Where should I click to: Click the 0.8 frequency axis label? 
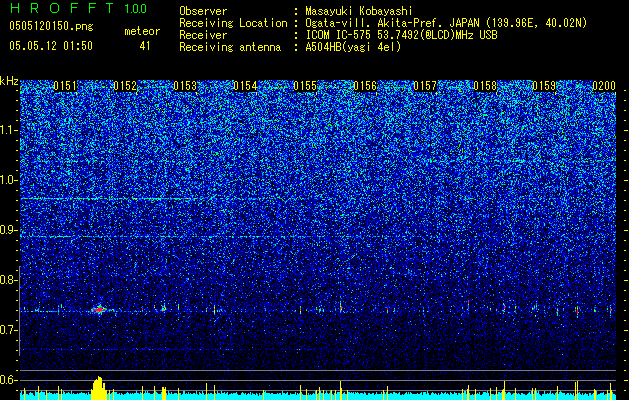coord(8,280)
